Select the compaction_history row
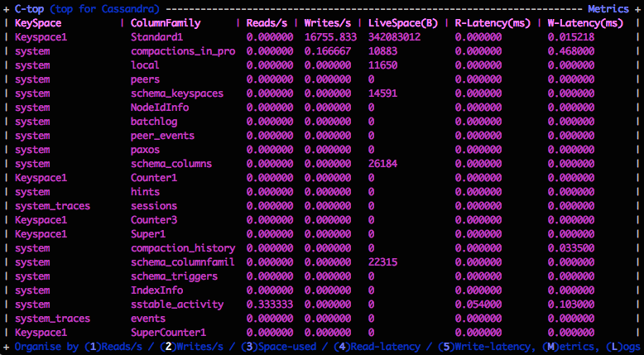 pos(322,248)
